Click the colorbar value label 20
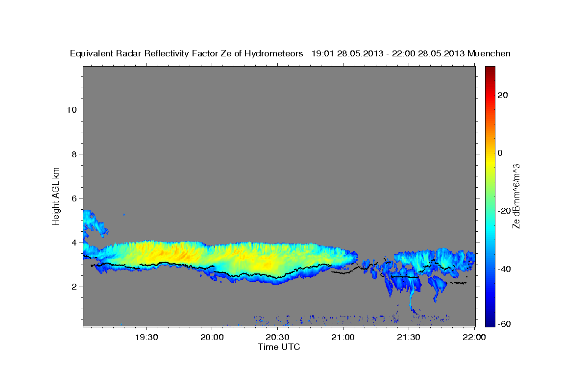 [502, 95]
